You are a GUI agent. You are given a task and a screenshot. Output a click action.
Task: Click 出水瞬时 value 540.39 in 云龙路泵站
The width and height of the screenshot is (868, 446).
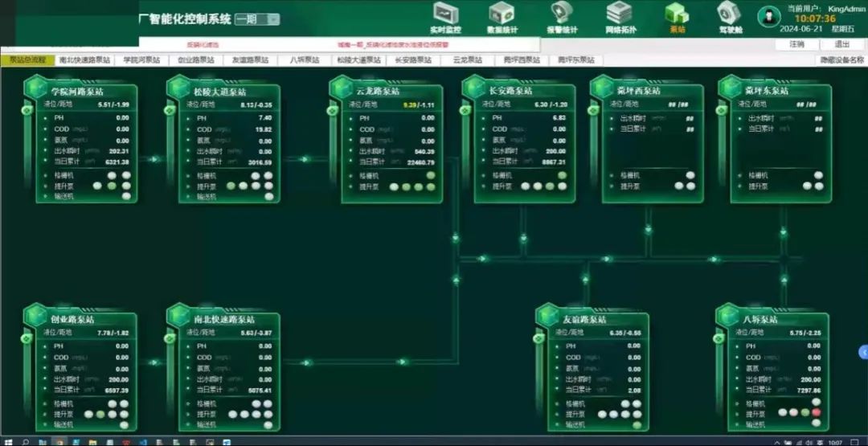click(x=424, y=152)
